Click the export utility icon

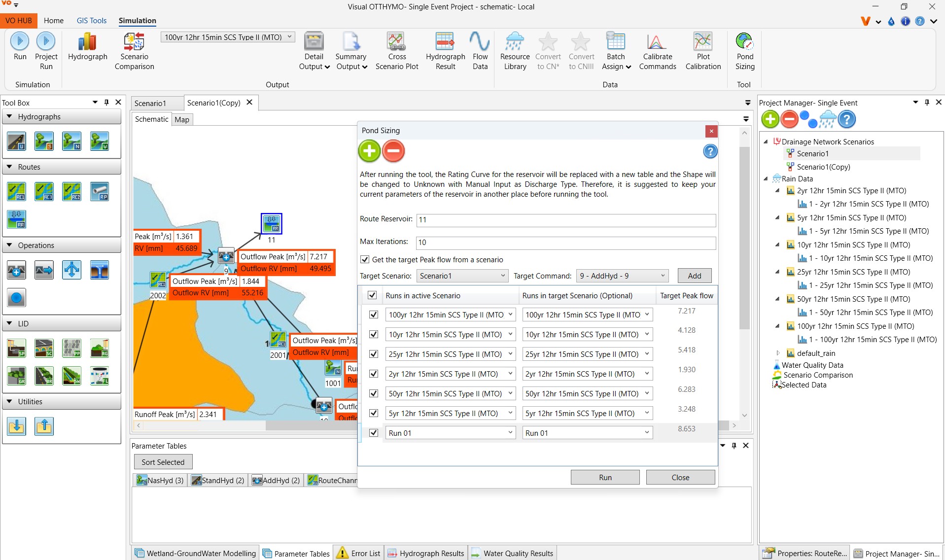pyautogui.click(x=44, y=426)
